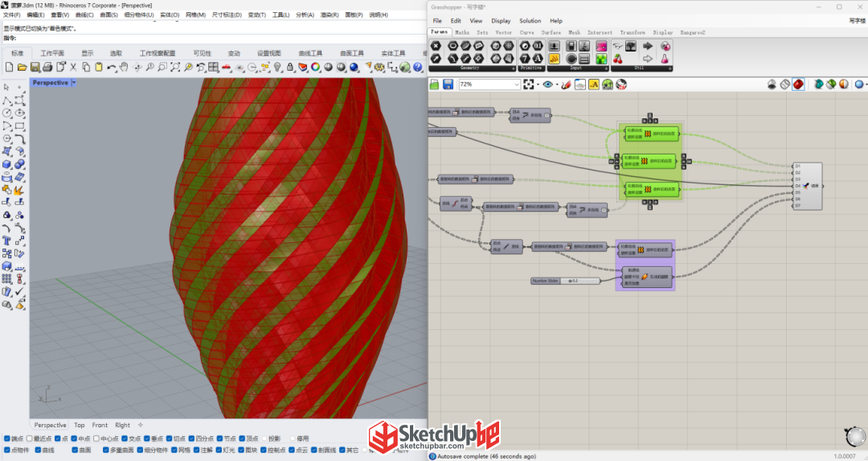Open the Solution menu in Grasshopper

tap(530, 20)
